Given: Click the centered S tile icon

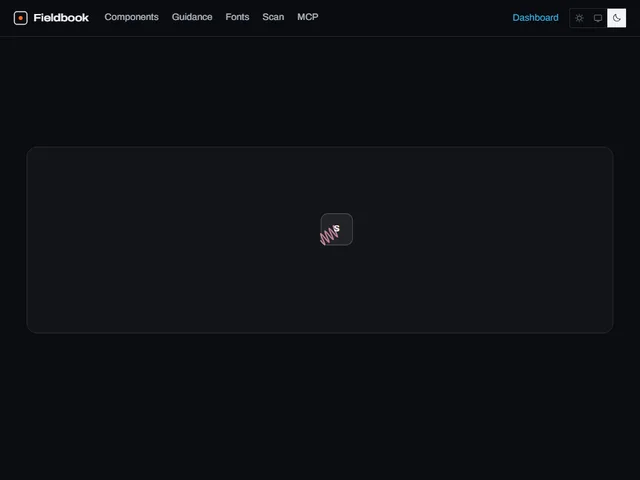Looking at the screenshot, I should coord(337,229).
